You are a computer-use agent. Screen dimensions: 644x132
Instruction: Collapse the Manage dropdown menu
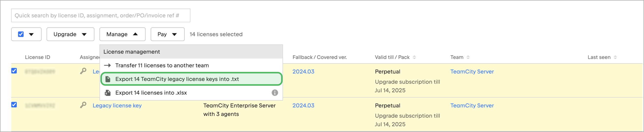tap(122, 34)
